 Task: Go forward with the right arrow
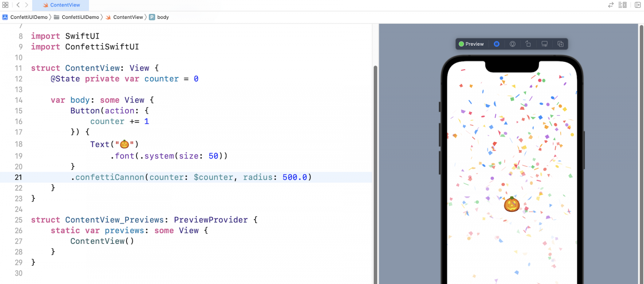pyautogui.click(x=26, y=5)
